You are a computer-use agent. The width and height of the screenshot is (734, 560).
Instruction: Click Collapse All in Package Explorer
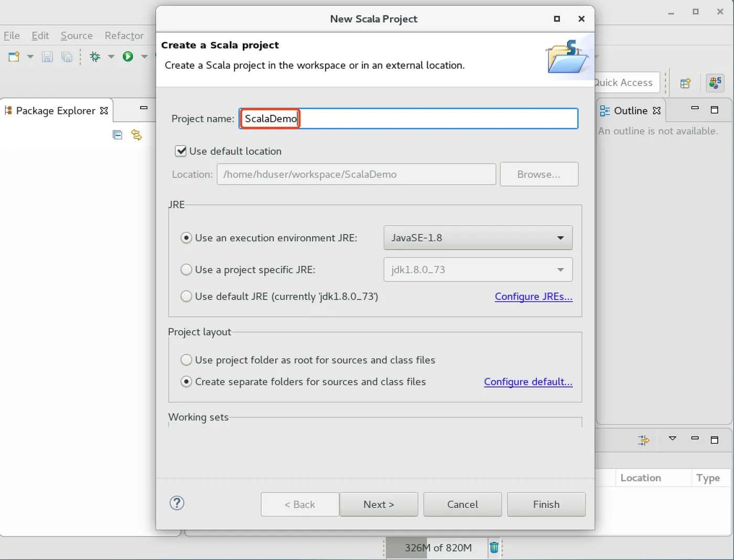point(117,135)
